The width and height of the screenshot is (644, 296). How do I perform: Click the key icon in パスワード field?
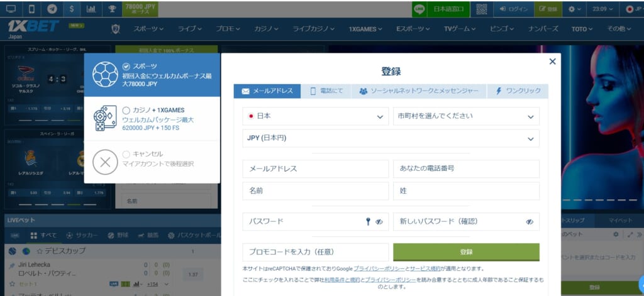[x=368, y=222]
